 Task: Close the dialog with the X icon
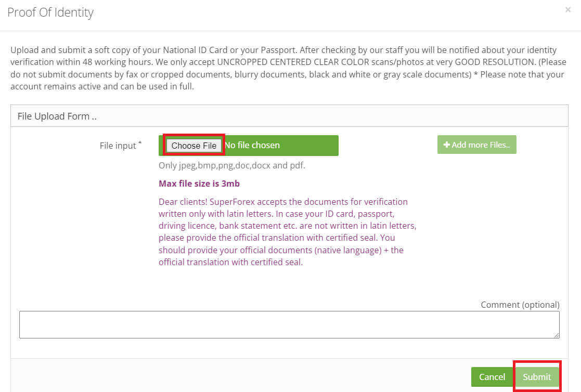click(x=567, y=10)
